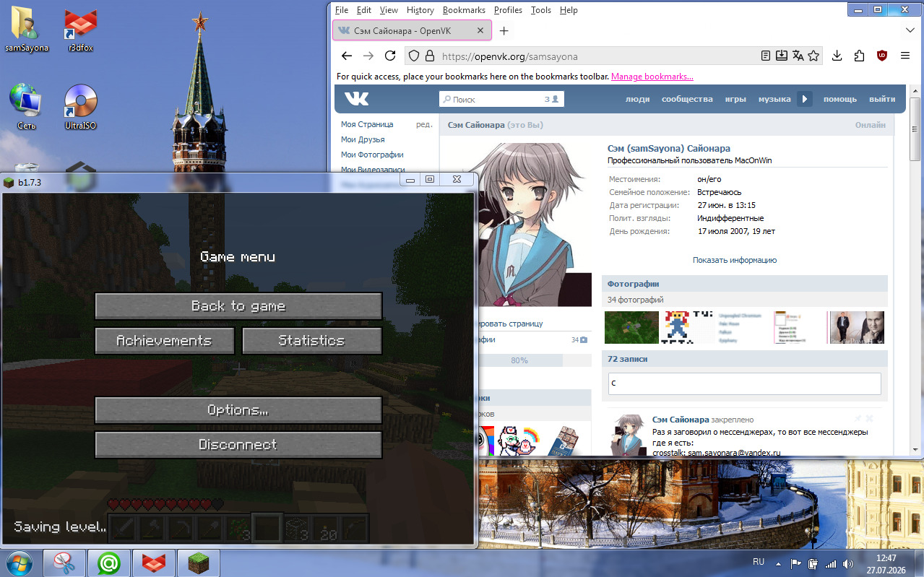
Task: Focus the Поиск search field
Action: tap(501, 99)
